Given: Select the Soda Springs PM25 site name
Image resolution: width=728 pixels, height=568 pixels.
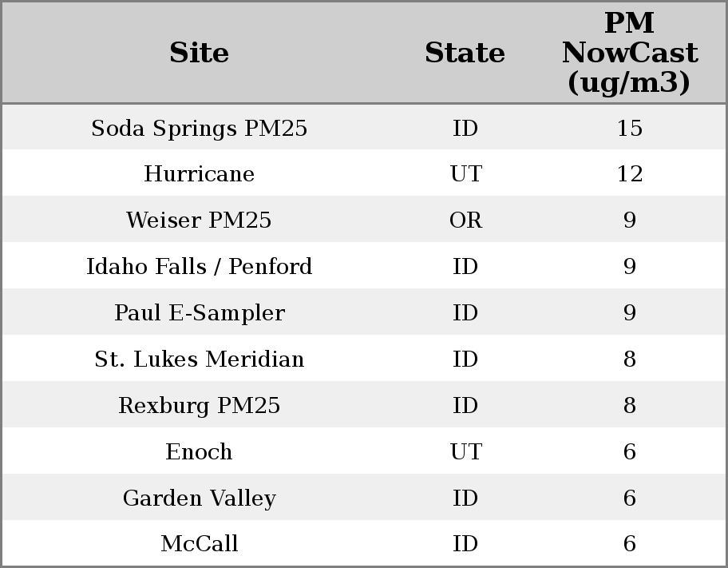Looking at the screenshot, I should click(200, 129).
